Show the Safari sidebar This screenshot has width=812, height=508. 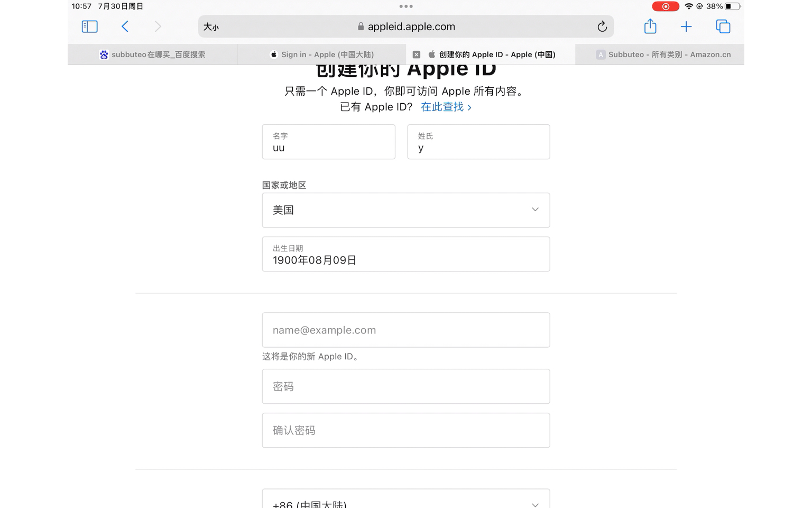(x=89, y=26)
